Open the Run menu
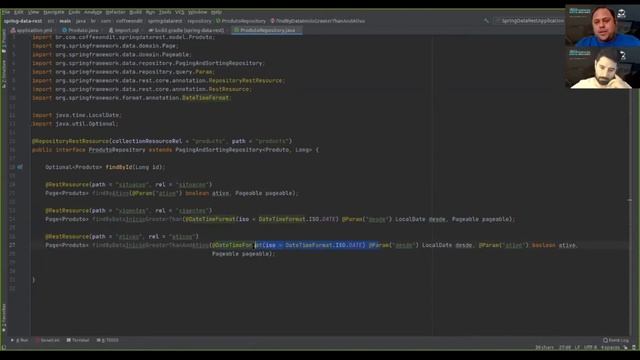Screen dimensions: 640x360 150,12
